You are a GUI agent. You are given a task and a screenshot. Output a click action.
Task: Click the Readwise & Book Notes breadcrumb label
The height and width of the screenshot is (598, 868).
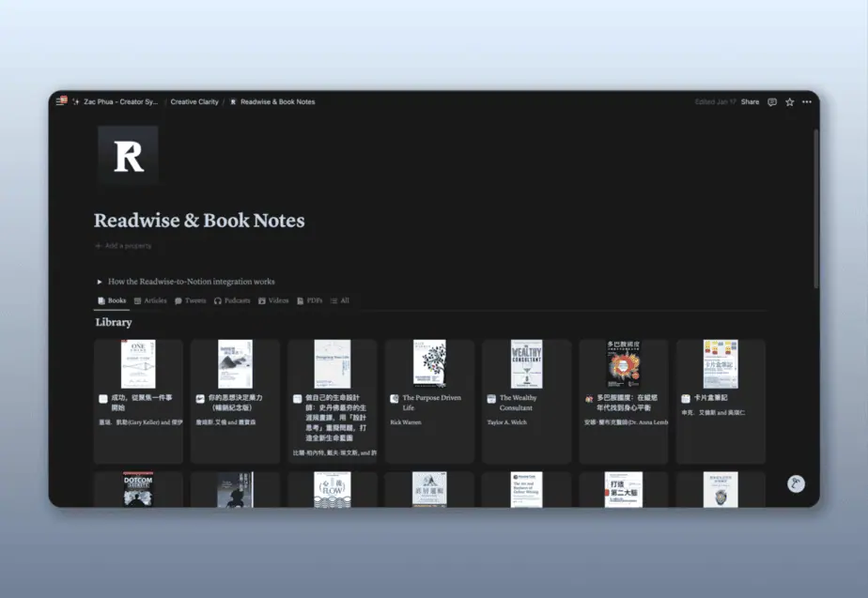278,101
